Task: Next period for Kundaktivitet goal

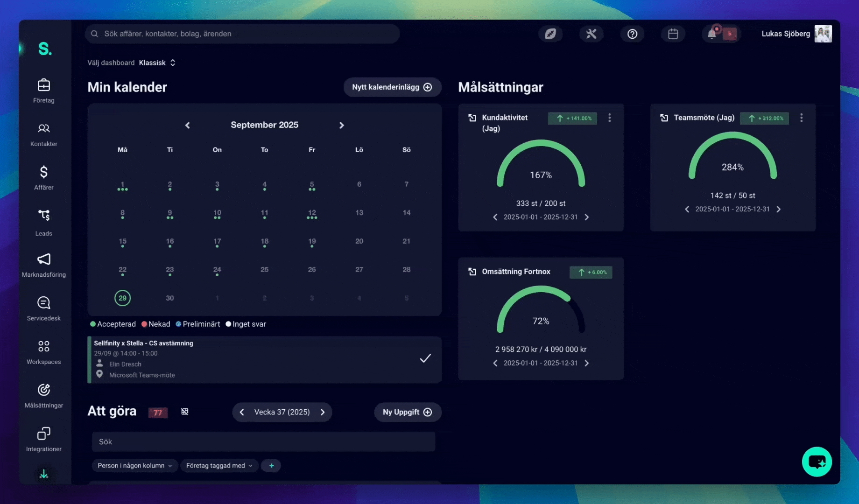Action: point(587,217)
